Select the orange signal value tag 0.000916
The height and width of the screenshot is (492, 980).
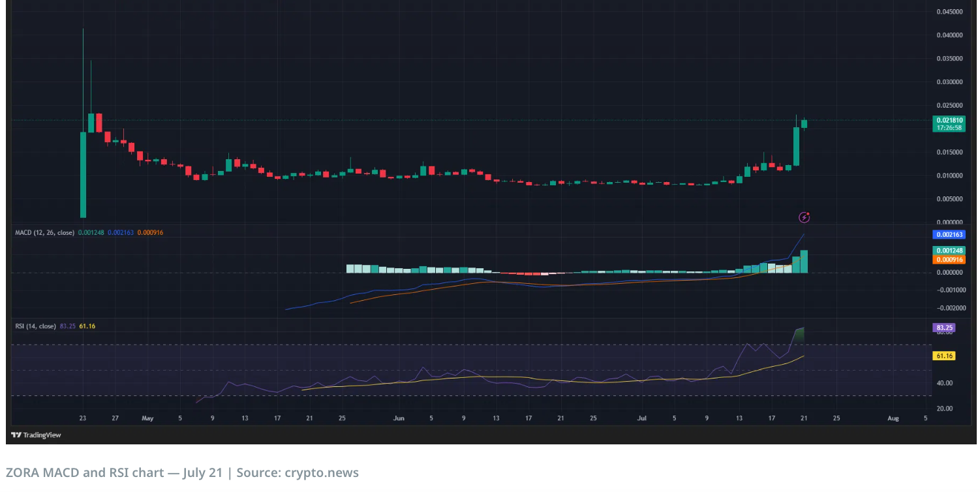(x=949, y=260)
